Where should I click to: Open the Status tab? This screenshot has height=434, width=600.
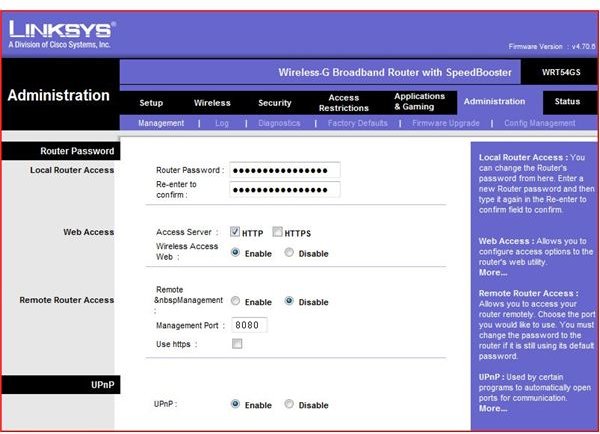(x=567, y=101)
